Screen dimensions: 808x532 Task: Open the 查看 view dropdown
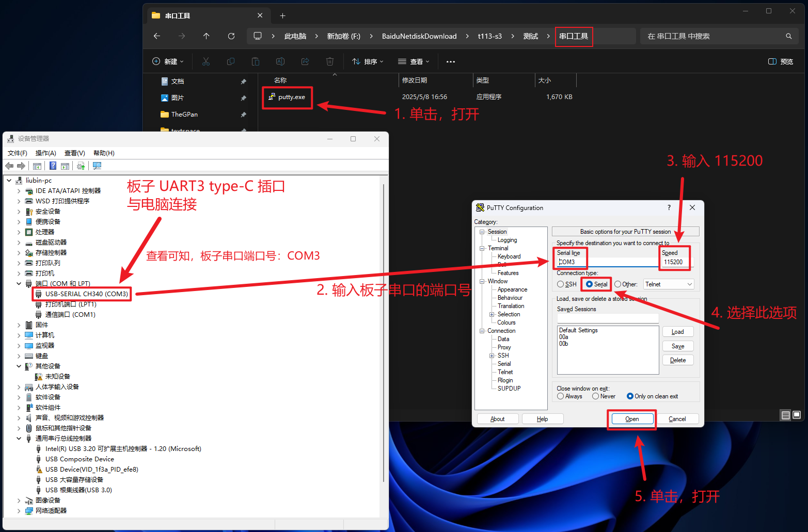point(414,61)
